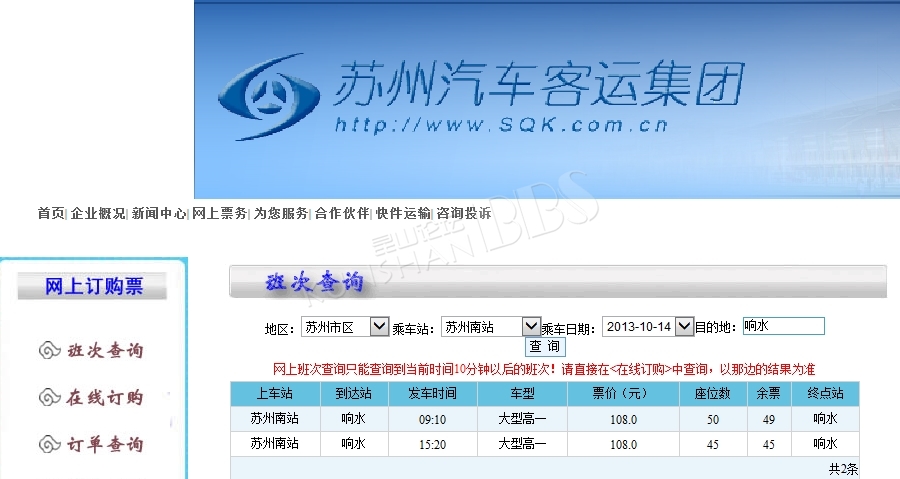This screenshot has width=900, height=479.
Task: Open 网上票务 navigation item
Action: (x=219, y=213)
